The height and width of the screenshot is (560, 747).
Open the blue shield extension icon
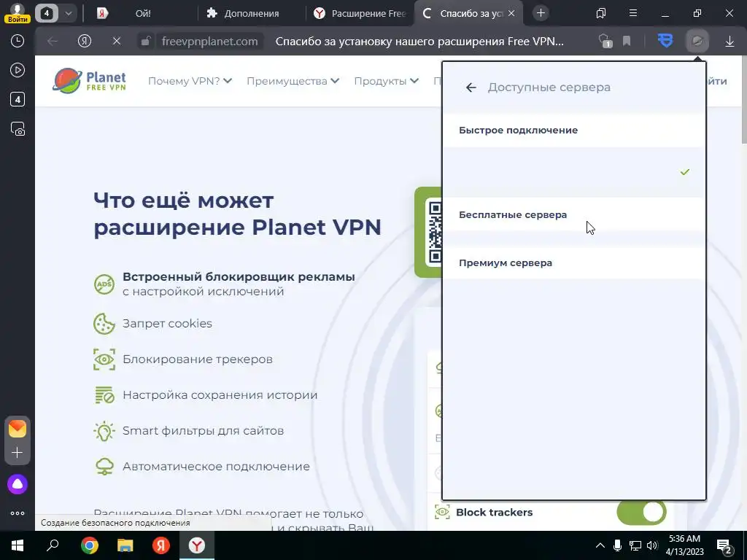665,41
